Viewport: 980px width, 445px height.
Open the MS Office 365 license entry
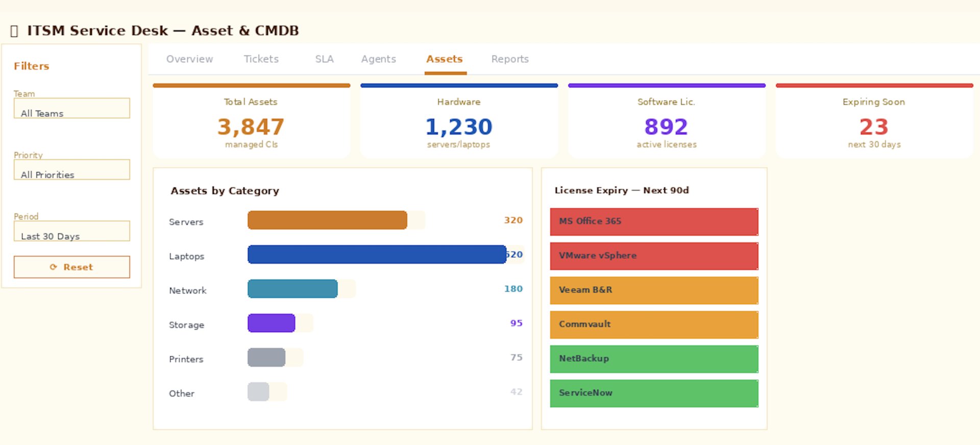(x=653, y=221)
